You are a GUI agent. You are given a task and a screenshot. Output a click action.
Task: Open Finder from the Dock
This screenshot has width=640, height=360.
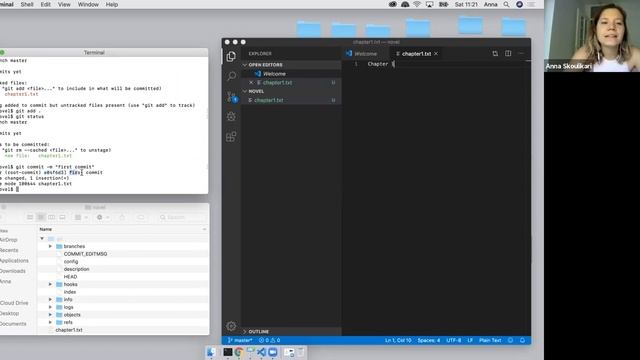[211, 352]
